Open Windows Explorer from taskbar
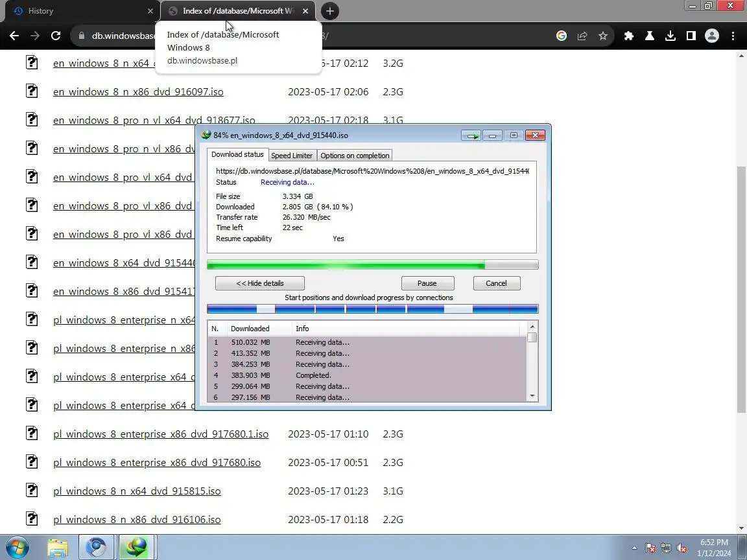This screenshot has height=560, width=747. click(x=58, y=547)
